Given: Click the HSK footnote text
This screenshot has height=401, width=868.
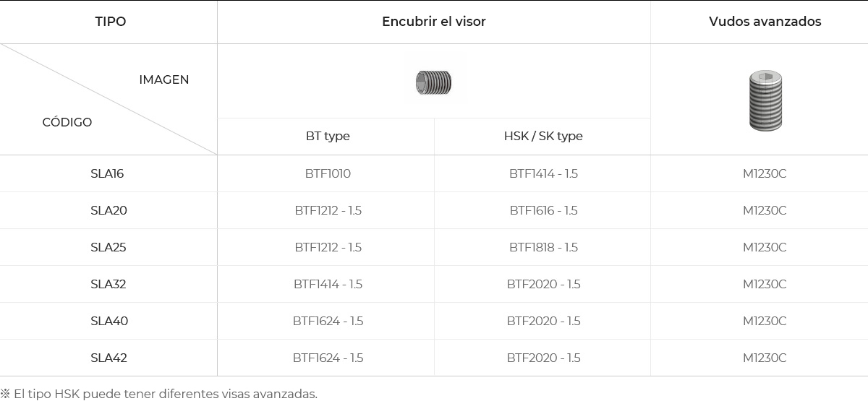Looking at the screenshot, I should pos(158,394).
